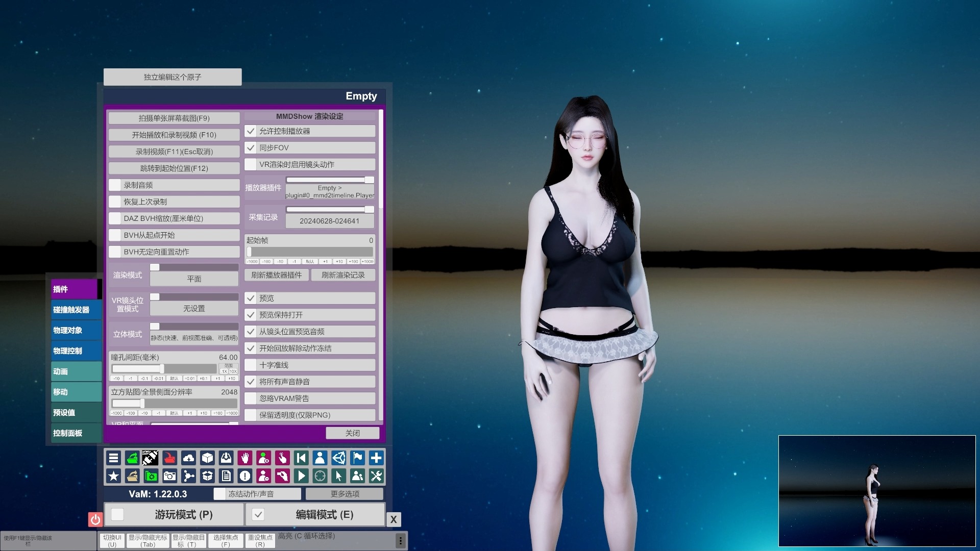This screenshot has width=980, height=551.
Task: Click the 瞳孔间距(毫米) slider track
Action: coord(164,369)
